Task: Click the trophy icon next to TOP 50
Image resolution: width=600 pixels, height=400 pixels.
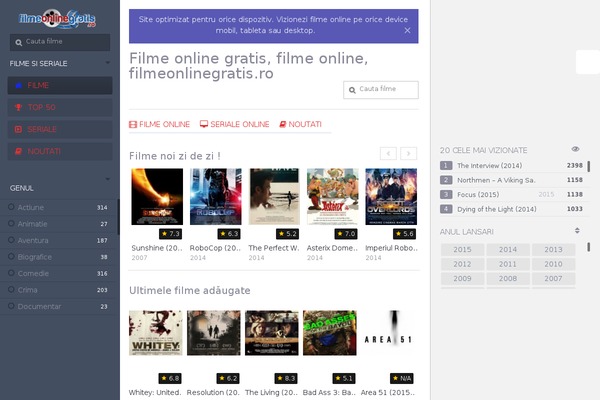Action: 18,107
